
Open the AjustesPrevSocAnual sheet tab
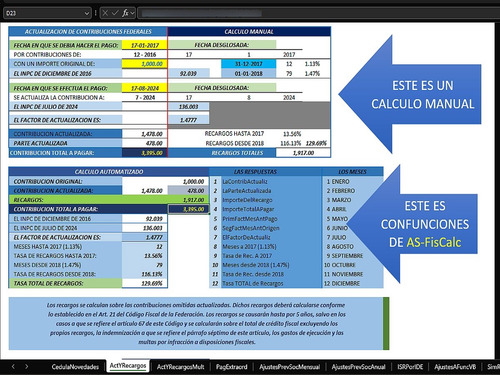(x=358, y=367)
